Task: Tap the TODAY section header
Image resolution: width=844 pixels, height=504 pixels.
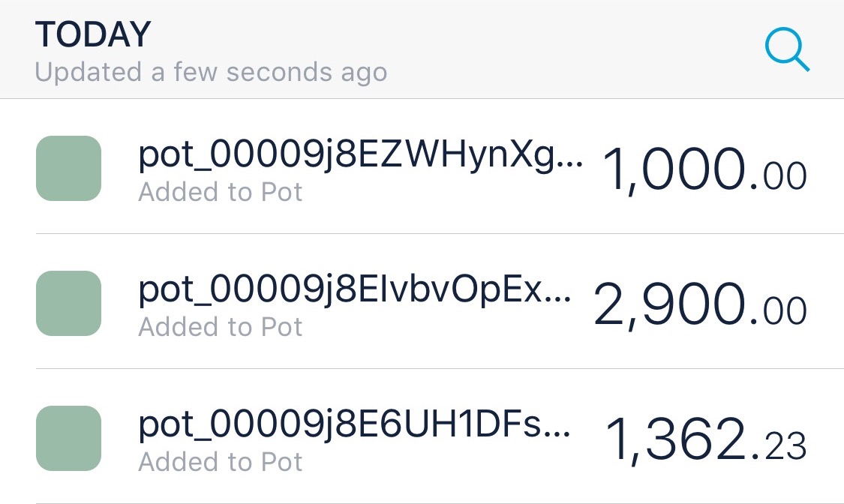Action: tap(93, 34)
